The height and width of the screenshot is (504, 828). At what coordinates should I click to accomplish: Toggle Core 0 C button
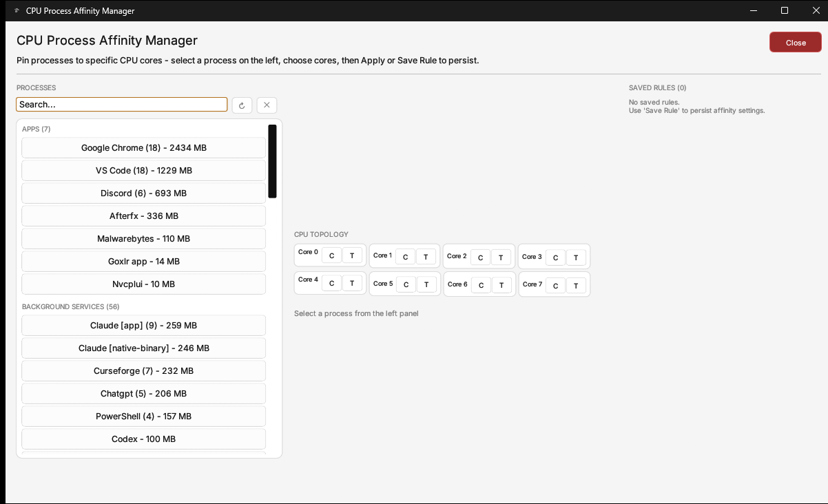331,255
